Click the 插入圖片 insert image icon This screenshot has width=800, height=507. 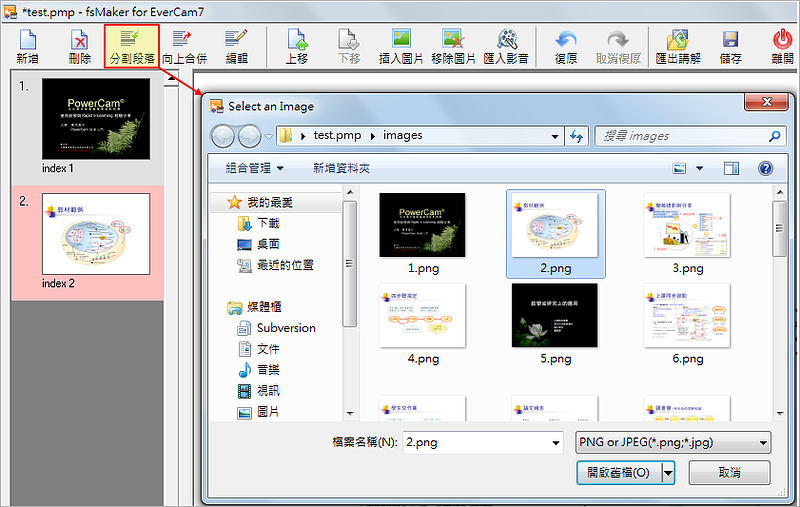[x=403, y=45]
